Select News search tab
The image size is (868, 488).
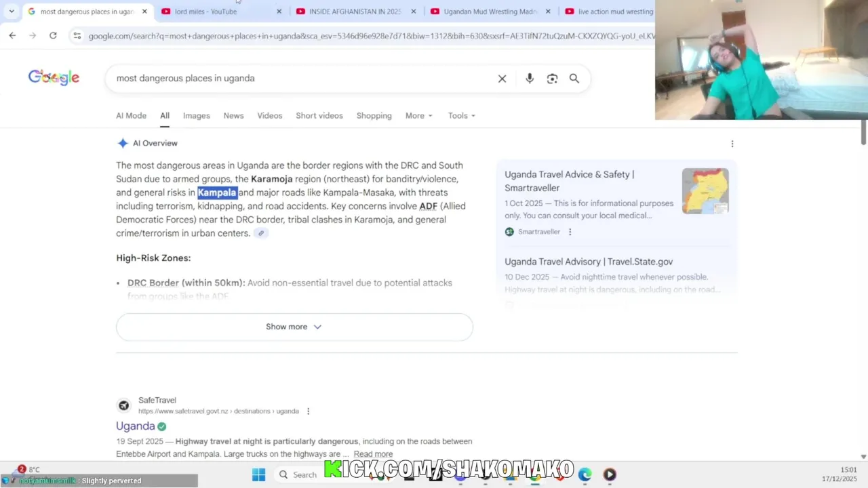pyautogui.click(x=233, y=116)
